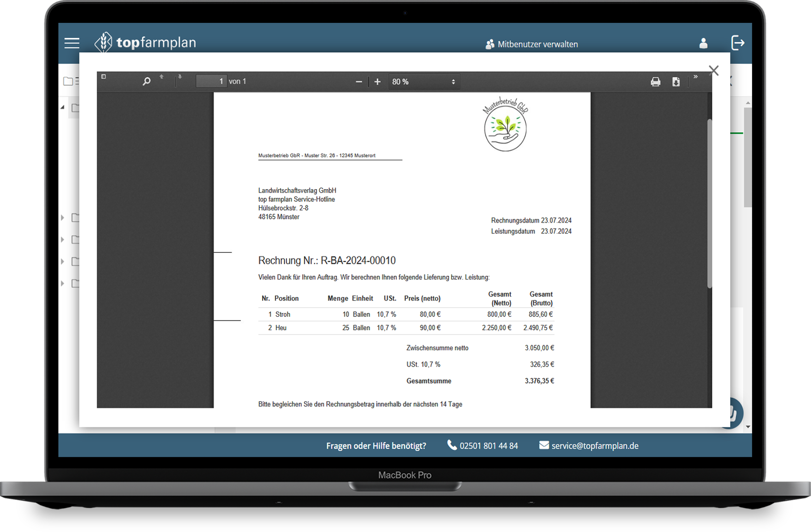This screenshot has width=811, height=532.
Task: Click the 'Gesamtsumme' label
Action: tap(429, 381)
